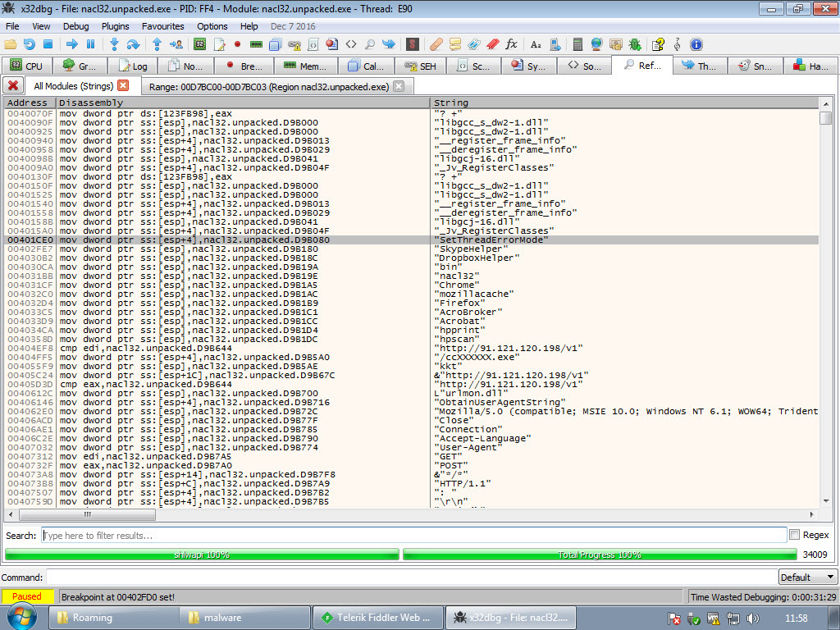
Task: Enable the Regex checkbox
Action: [794, 535]
